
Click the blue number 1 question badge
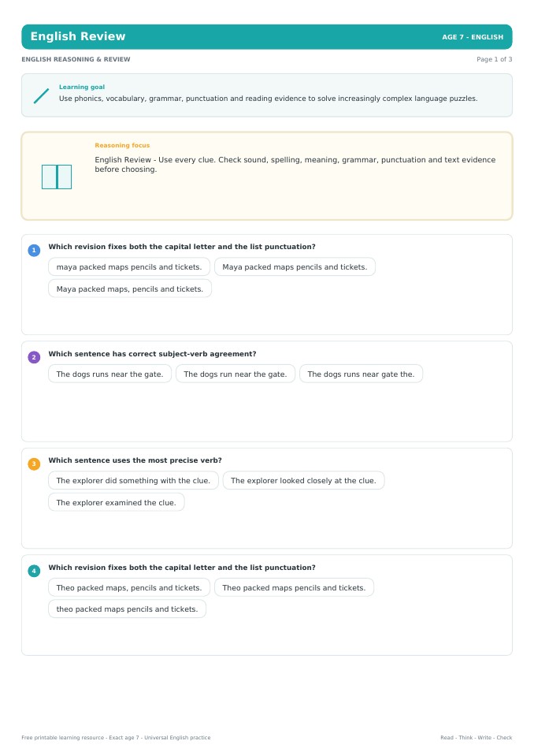coord(34,250)
